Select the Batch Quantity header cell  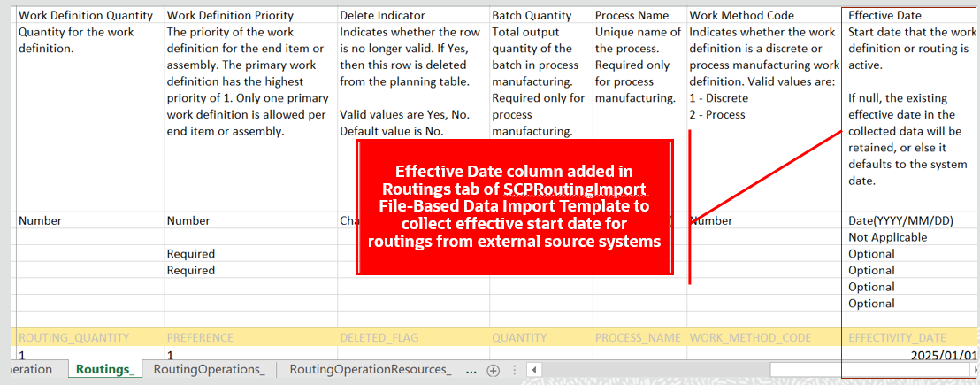(x=540, y=15)
